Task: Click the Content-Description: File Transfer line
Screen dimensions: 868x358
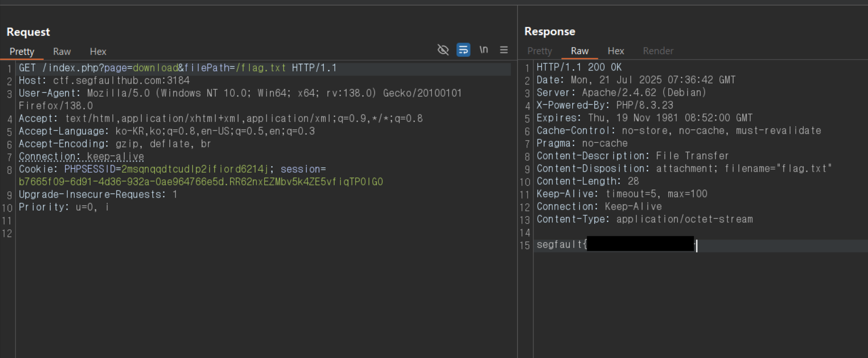Action: [633, 156]
